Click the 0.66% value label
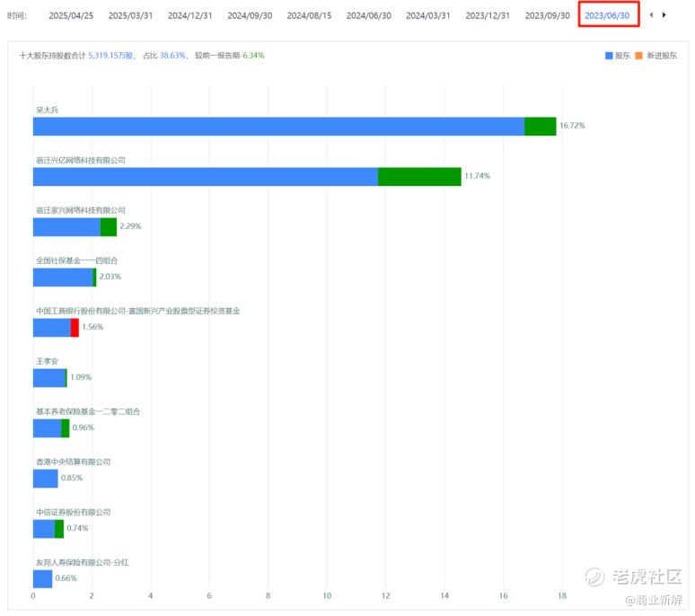 [66, 578]
